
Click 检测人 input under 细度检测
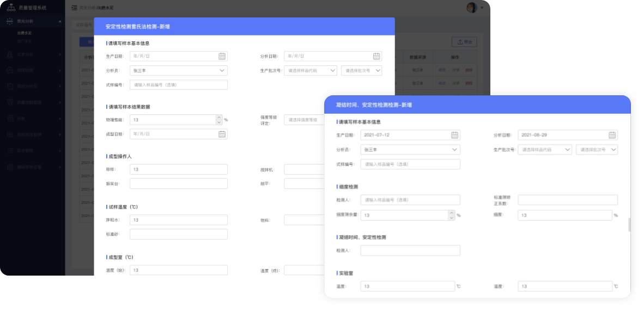[x=410, y=200]
